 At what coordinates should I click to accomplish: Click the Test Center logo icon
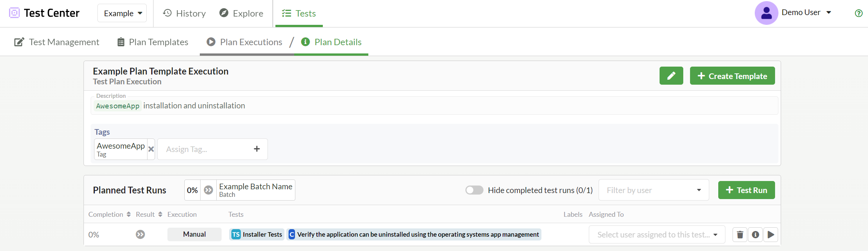tap(14, 13)
